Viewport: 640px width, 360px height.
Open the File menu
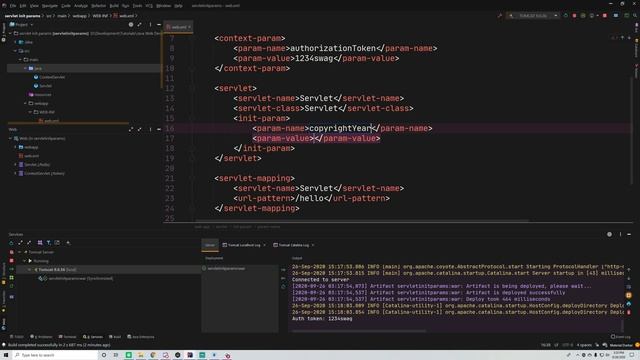[13, 6]
